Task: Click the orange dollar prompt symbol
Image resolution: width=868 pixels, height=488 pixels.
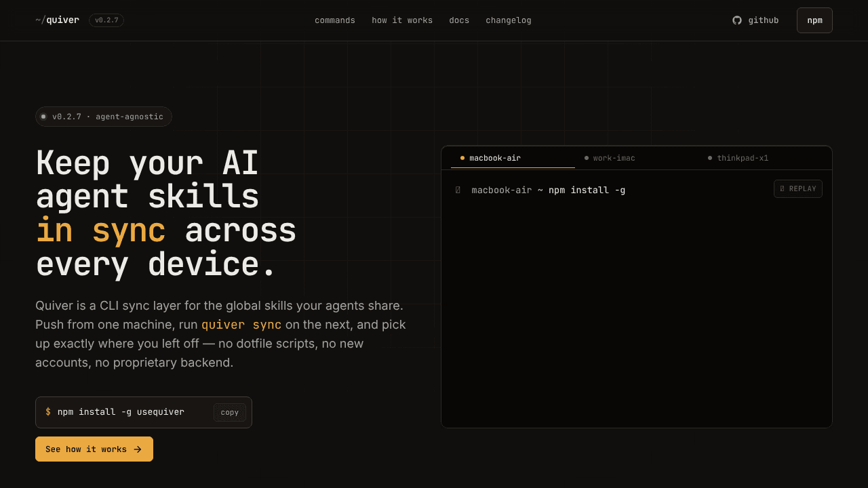Action: (x=48, y=412)
